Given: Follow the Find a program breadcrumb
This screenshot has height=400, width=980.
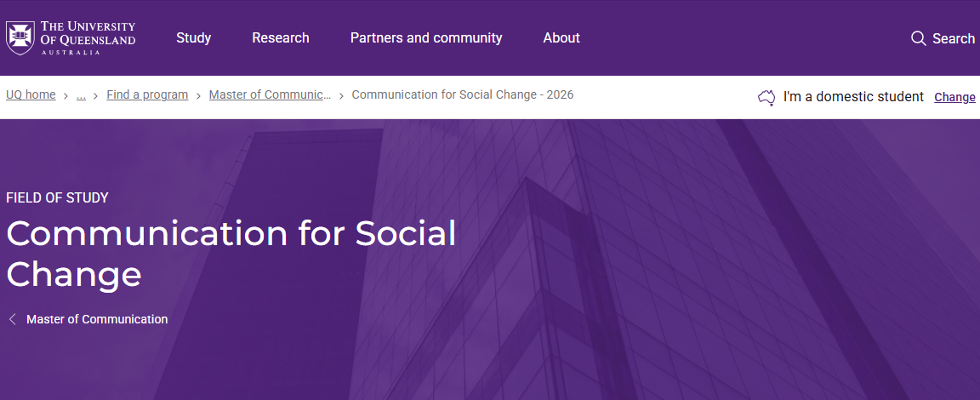Looking at the screenshot, I should (147, 94).
